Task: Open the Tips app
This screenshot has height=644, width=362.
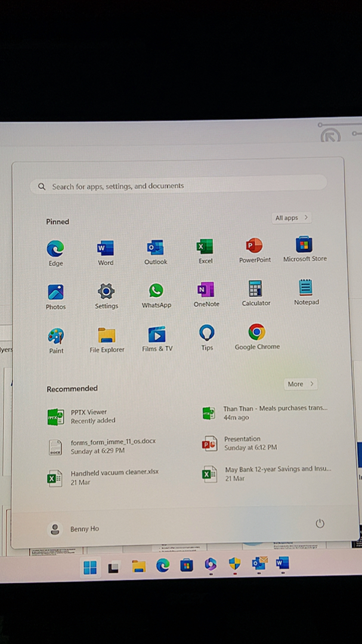Action: 207,338
